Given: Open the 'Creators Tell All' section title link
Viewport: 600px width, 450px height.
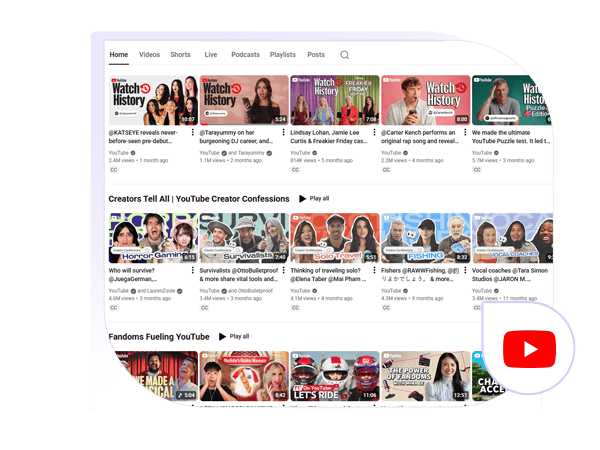Looking at the screenshot, I should pyautogui.click(x=198, y=199).
